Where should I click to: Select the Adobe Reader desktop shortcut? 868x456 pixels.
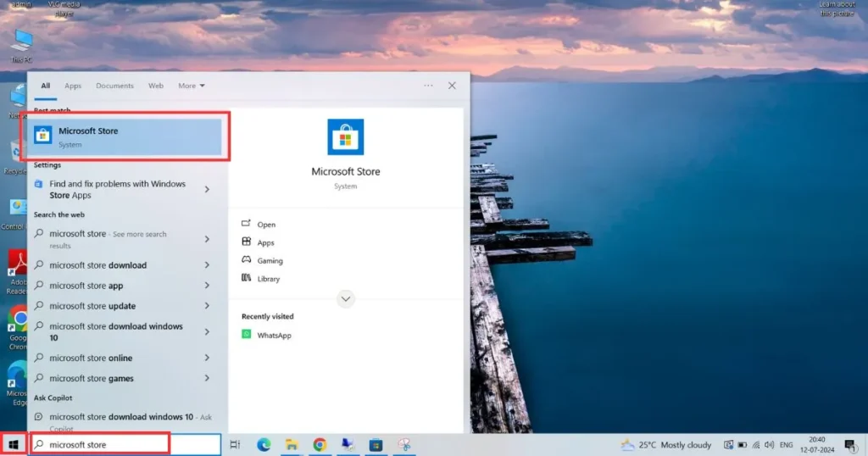click(17, 272)
